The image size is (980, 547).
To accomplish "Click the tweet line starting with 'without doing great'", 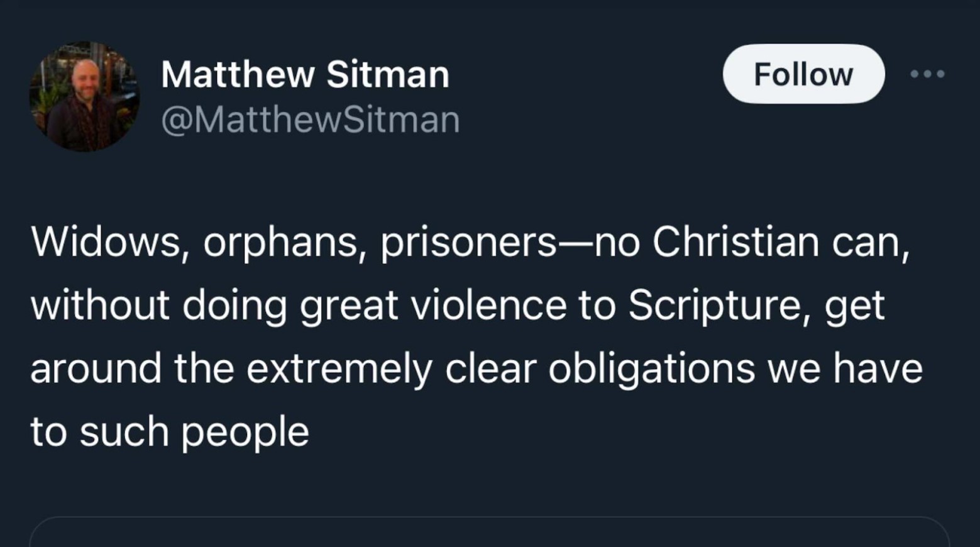I will tap(458, 306).
